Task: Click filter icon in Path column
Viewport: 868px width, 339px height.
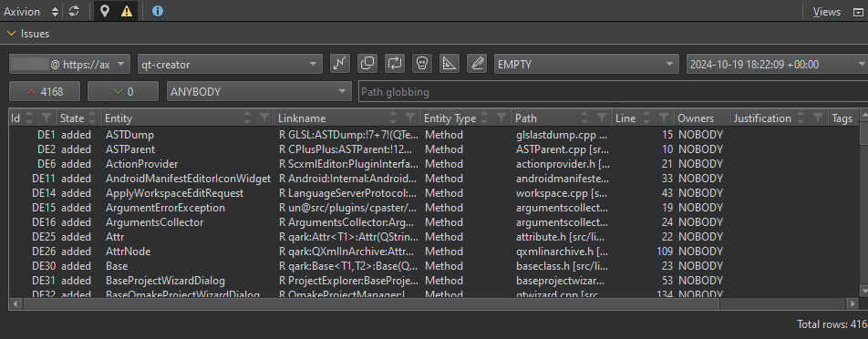Action: click(x=602, y=118)
